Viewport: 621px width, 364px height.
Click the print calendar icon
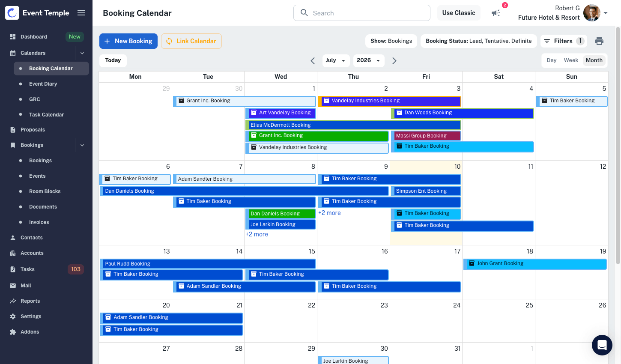pyautogui.click(x=599, y=41)
